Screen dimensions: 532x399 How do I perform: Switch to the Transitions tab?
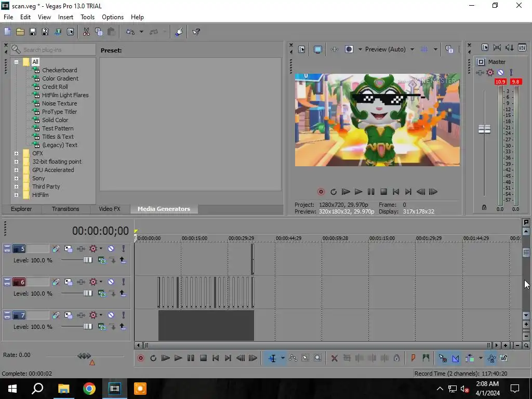(65, 209)
